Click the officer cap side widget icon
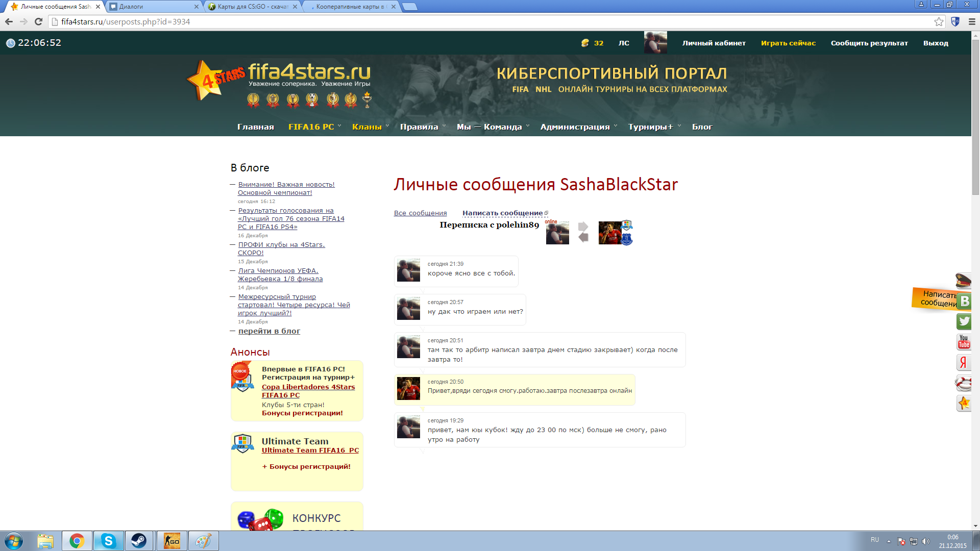The width and height of the screenshot is (980, 551). tap(963, 281)
